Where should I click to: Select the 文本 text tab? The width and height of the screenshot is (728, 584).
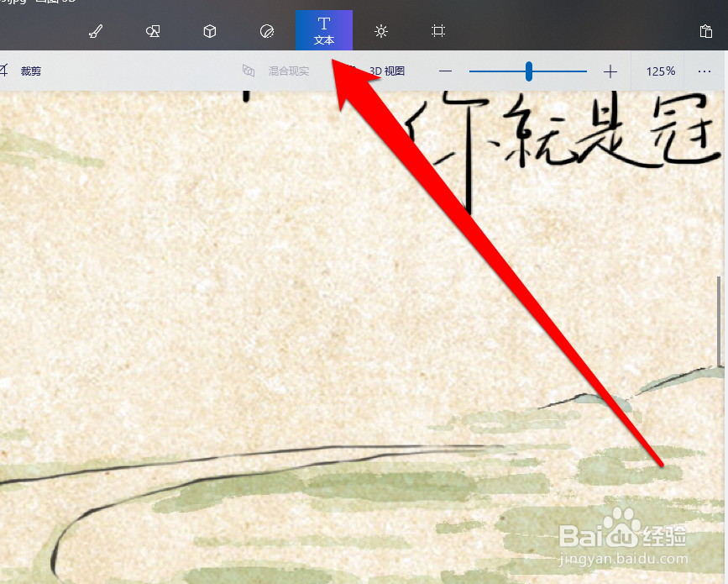pos(324,30)
